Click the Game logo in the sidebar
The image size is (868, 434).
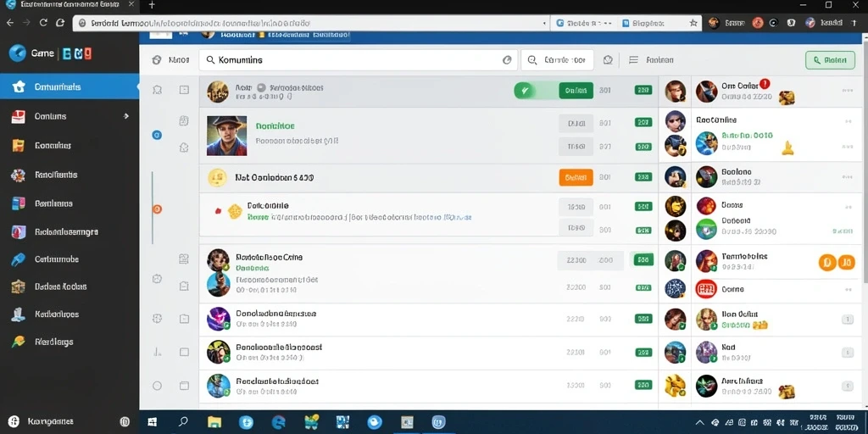(18, 53)
